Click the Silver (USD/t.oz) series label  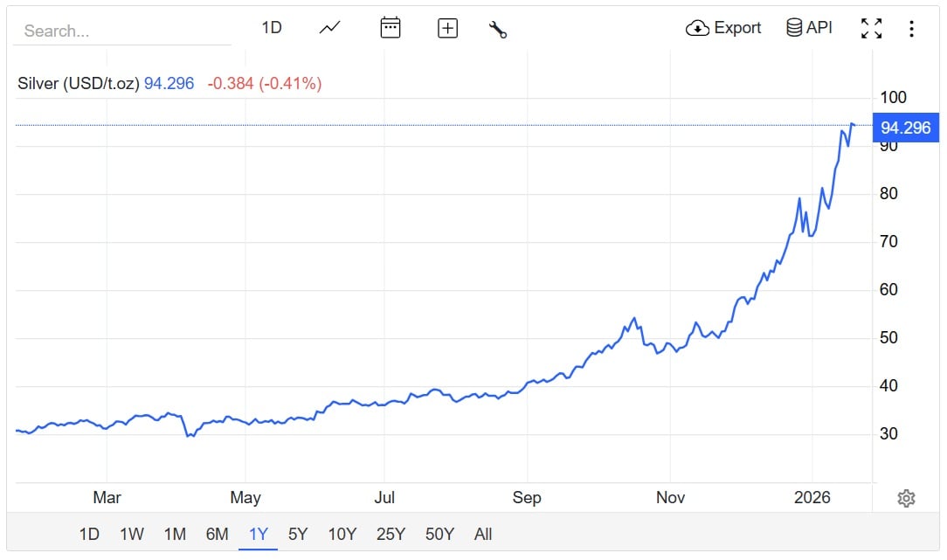[78, 84]
